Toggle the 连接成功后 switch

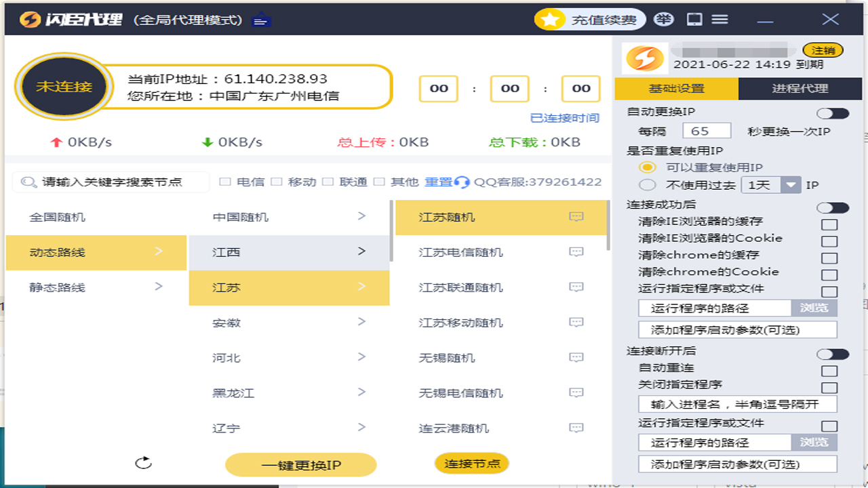[x=833, y=207]
